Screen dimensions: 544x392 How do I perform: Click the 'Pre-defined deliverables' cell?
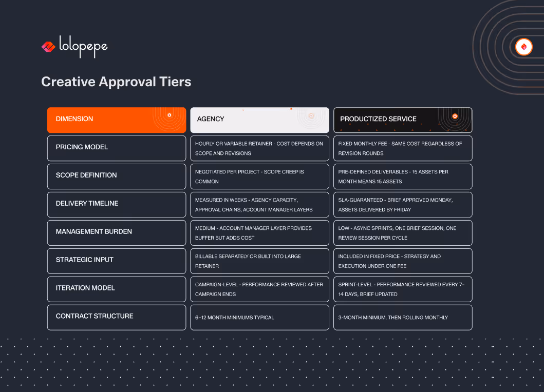(x=403, y=177)
